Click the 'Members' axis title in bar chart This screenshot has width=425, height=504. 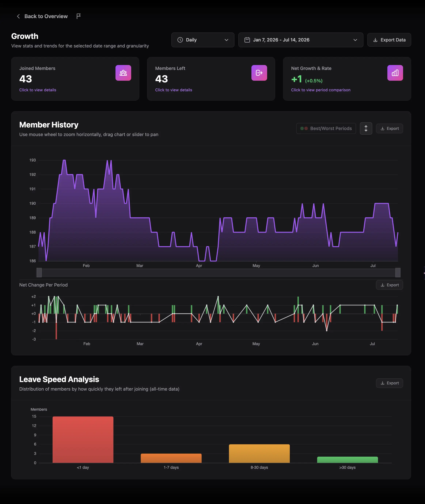point(39,409)
